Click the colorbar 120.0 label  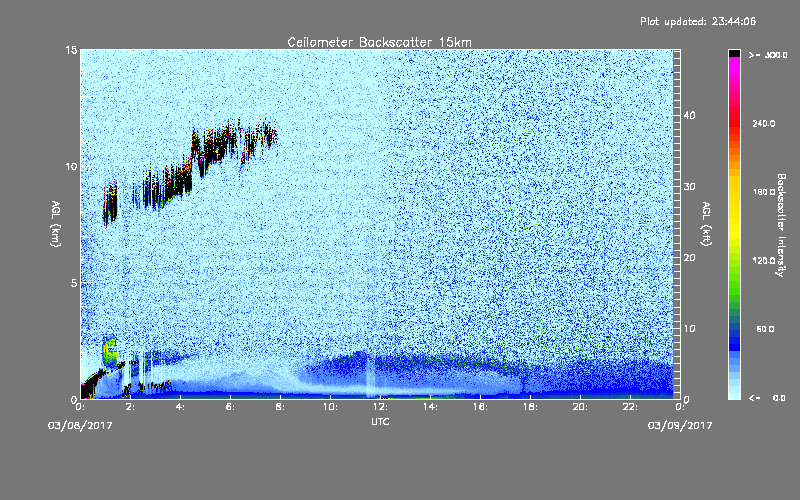764,261
